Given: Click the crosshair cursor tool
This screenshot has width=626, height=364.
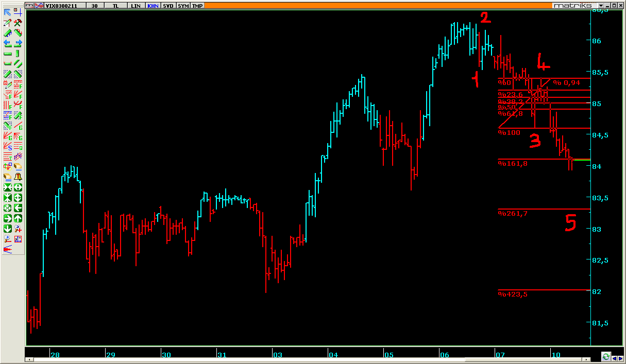Looking at the screenshot, I should click(x=18, y=12).
